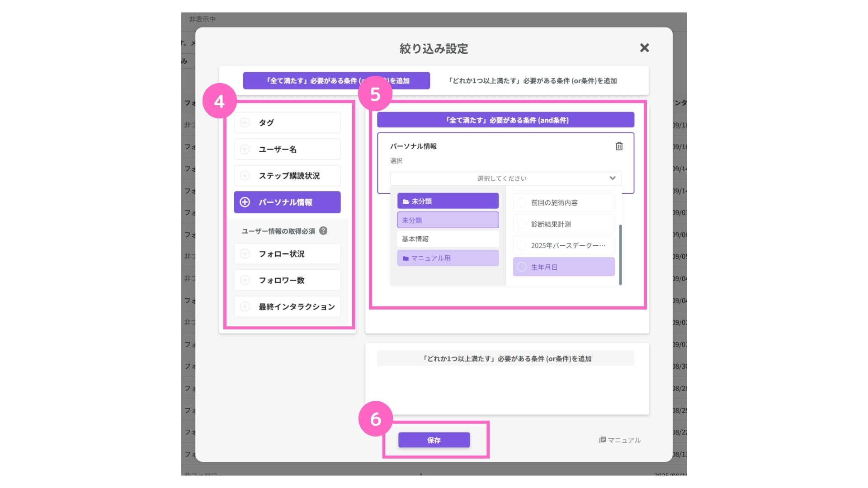
Task: Click the plus icon on パーソナル情報
Action: (x=245, y=202)
